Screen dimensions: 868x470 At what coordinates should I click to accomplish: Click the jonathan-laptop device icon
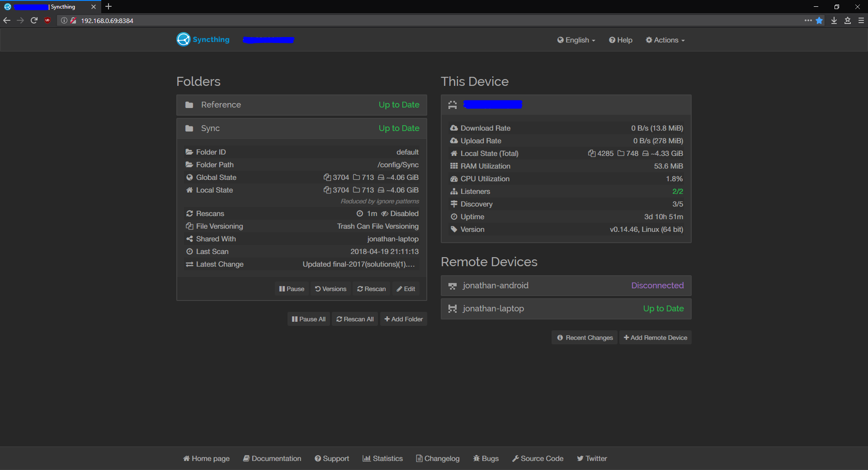tap(452, 309)
